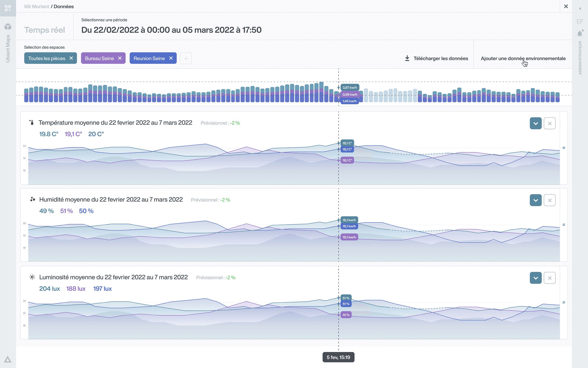Switch to the Temps réel tab
Image resolution: width=588 pixels, height=368 pixels.
[45, 30]
